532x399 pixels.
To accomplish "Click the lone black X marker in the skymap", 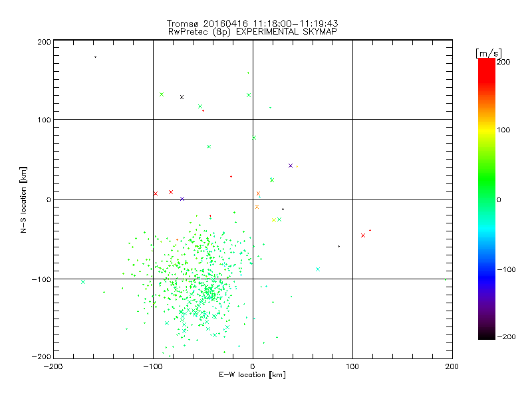I will 182,97.
